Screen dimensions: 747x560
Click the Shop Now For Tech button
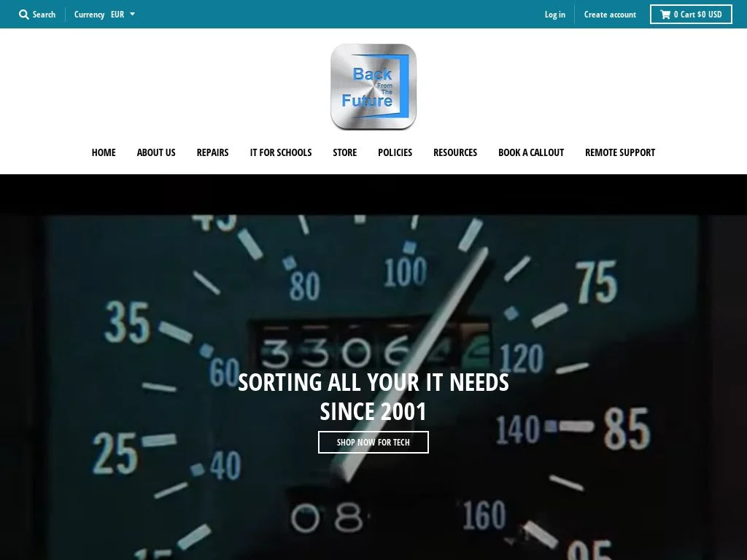tap(373, 443)
